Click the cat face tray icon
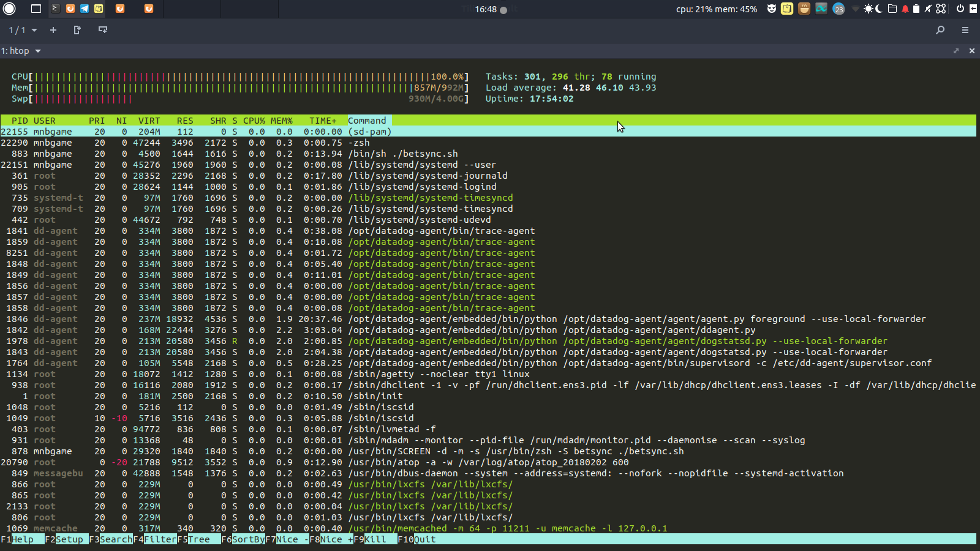This screenshot has height=551, width=980. 772,9
